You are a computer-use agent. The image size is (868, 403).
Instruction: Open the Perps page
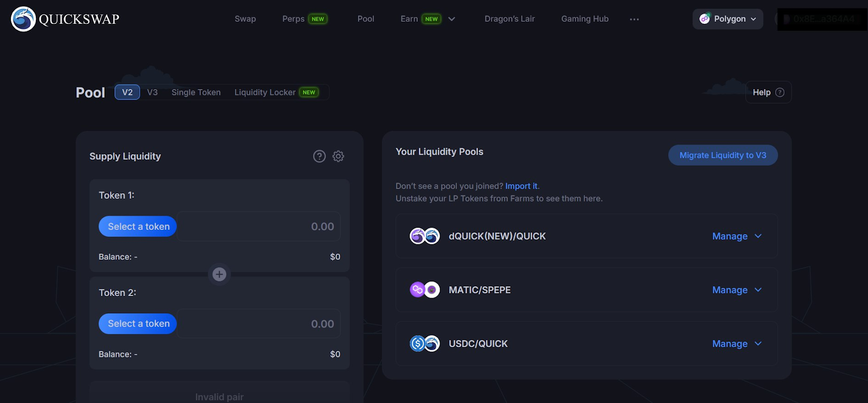tap(293, 19)
